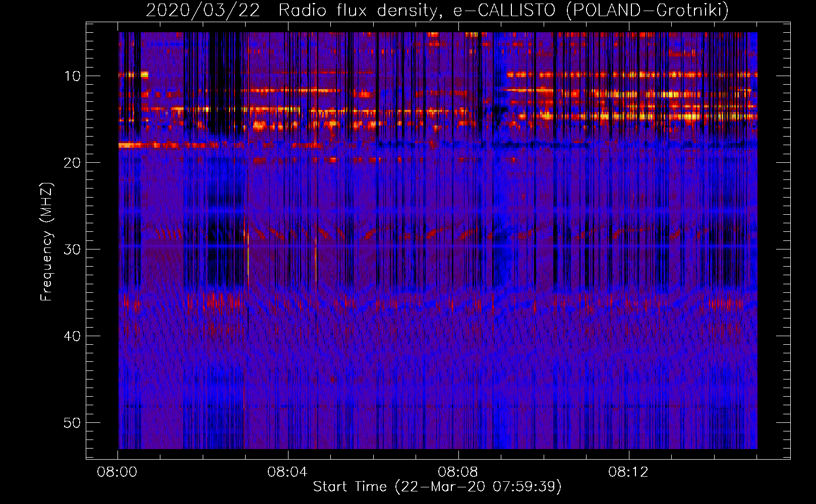Click the frequency tick label '40'
The width and height of the screenshot is (816, 504).
click(x=73, y=336)
